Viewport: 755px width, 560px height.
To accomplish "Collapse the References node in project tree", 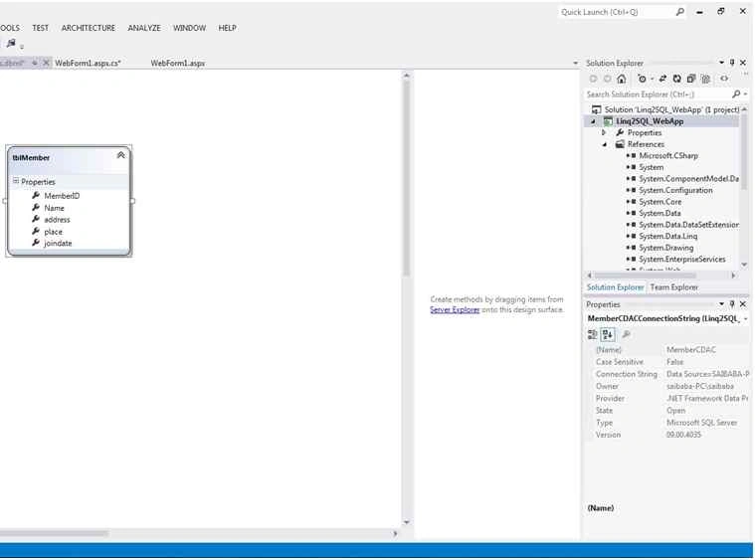I will pos(604,144).
